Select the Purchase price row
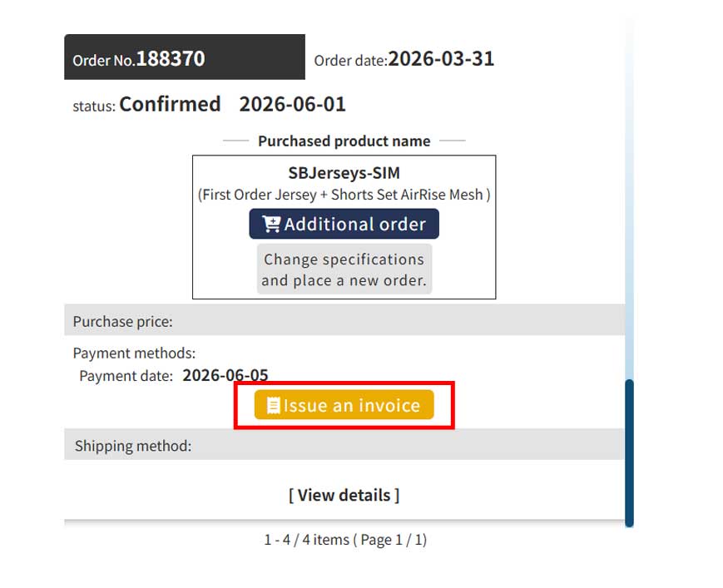The height and width of the screenshot is (588, 723). [x=344, y=320]
